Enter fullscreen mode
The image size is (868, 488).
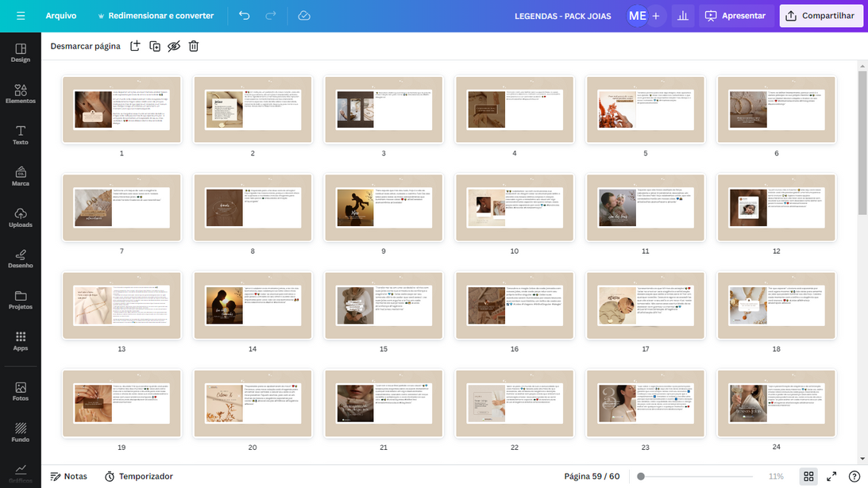click(x=831, y=476)
